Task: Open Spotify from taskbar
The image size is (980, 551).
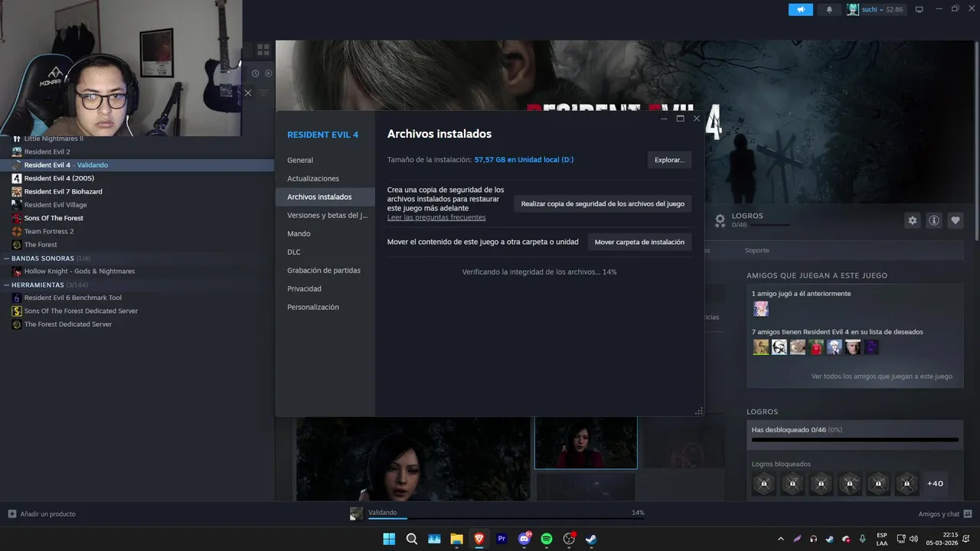Action: [547, 539]
